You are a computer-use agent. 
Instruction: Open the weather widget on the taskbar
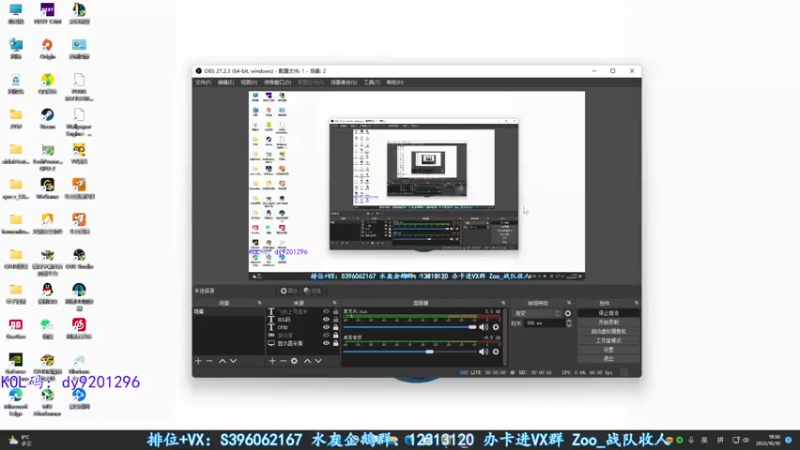20,440
